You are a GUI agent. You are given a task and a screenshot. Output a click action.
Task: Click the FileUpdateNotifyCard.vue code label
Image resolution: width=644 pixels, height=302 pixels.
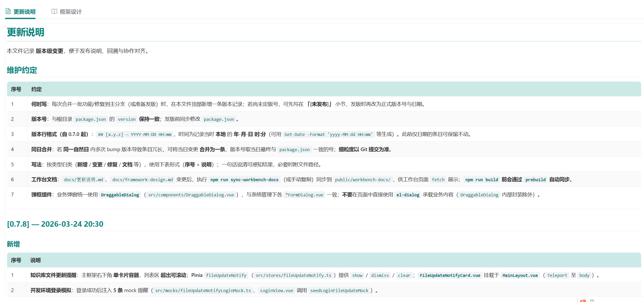pyautogui.click(x=450, y=275)
